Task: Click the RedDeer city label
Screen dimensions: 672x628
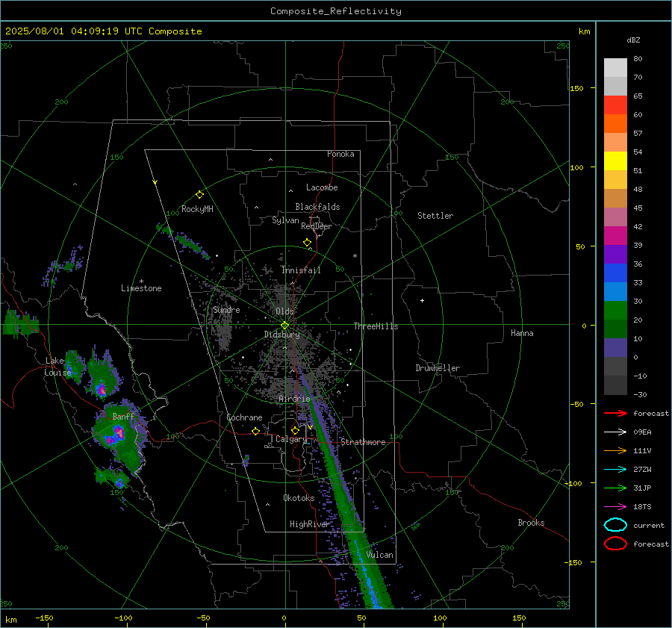Action: 317,226
